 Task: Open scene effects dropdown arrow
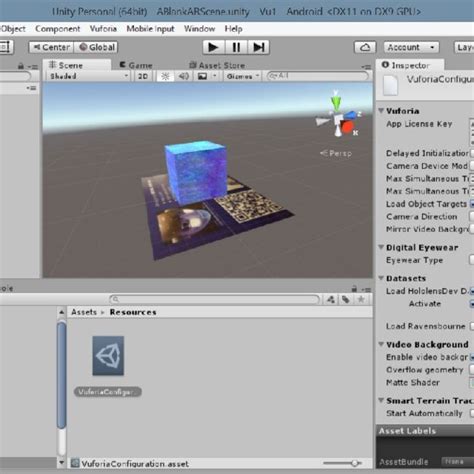point(215,76)
